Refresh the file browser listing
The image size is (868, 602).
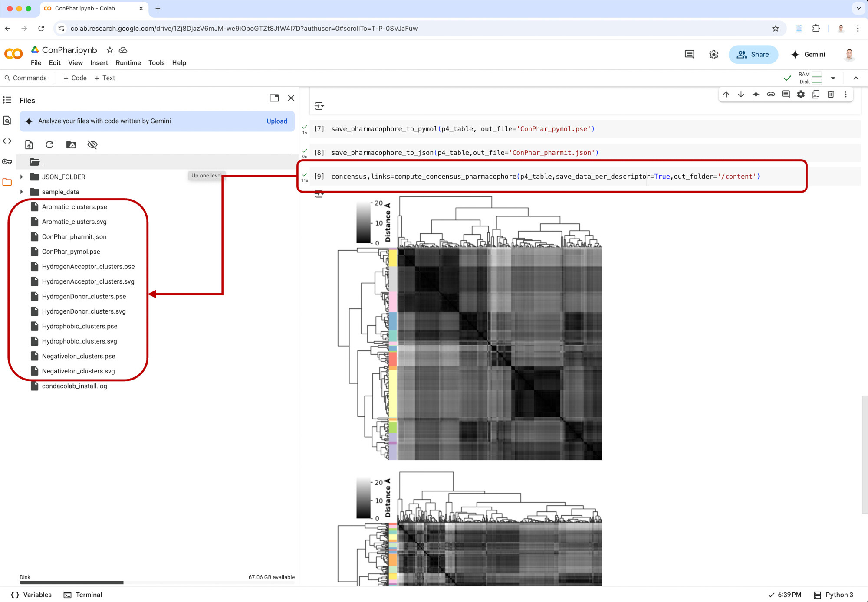[x=49, y=144]
